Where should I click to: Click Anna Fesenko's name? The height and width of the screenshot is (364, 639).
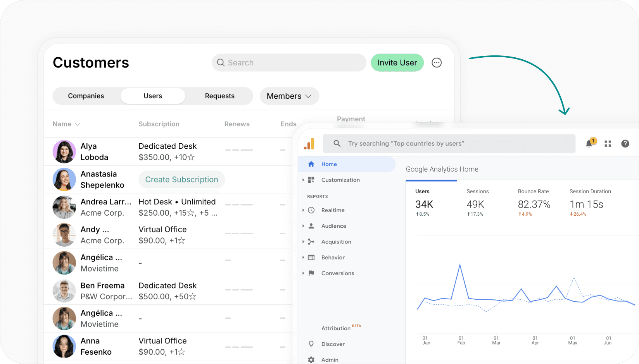[x=96, y=346]
